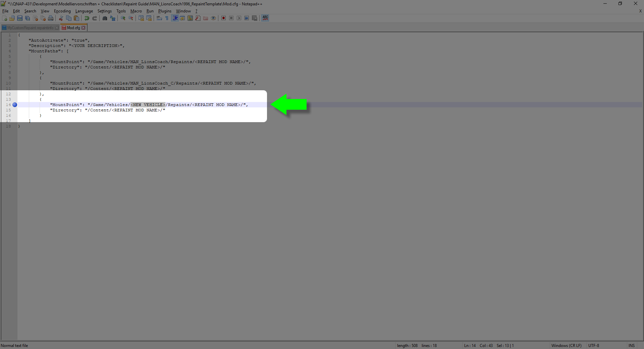Close current document via toolbar icon

[x=35, y=18]
